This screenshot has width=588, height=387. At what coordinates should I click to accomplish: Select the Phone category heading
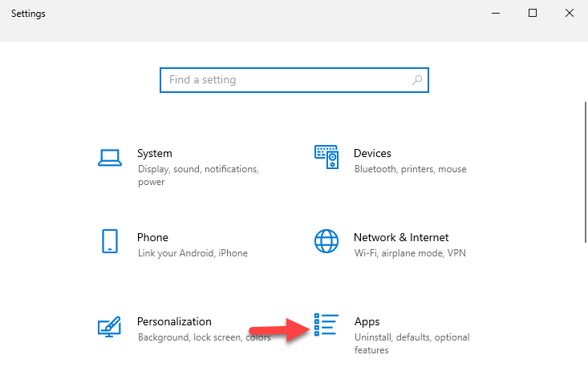coord(152,237)
